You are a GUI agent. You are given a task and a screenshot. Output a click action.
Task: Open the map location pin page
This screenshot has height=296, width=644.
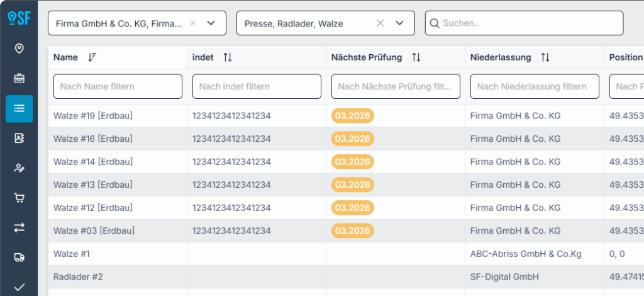(x=19, y=48)
